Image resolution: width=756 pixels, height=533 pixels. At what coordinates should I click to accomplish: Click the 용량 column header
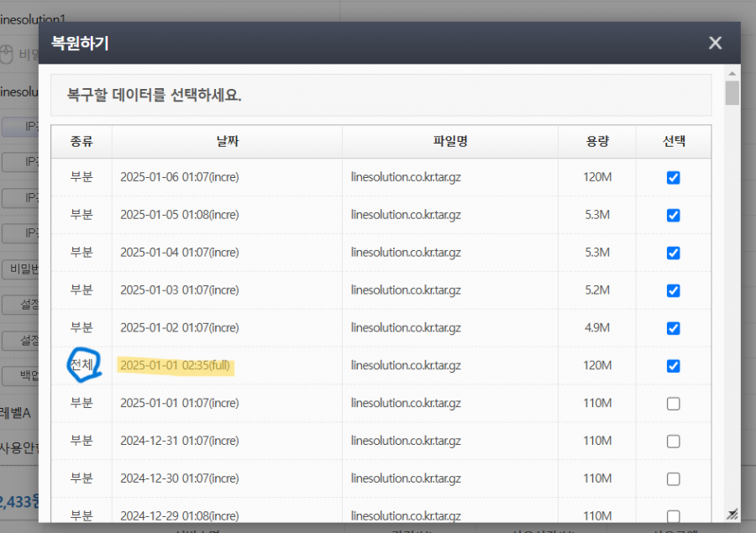click(597, 141)
